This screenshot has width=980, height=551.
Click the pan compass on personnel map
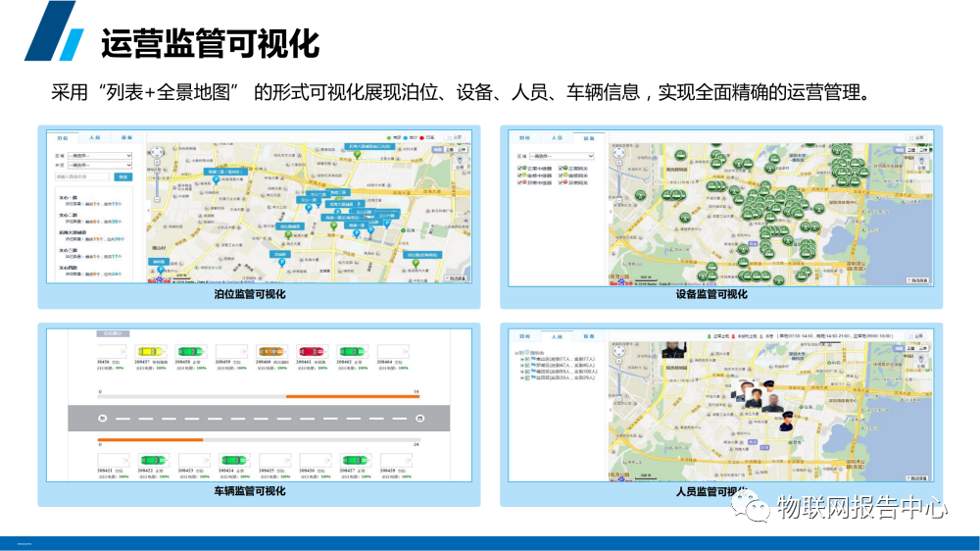(618, 352)
